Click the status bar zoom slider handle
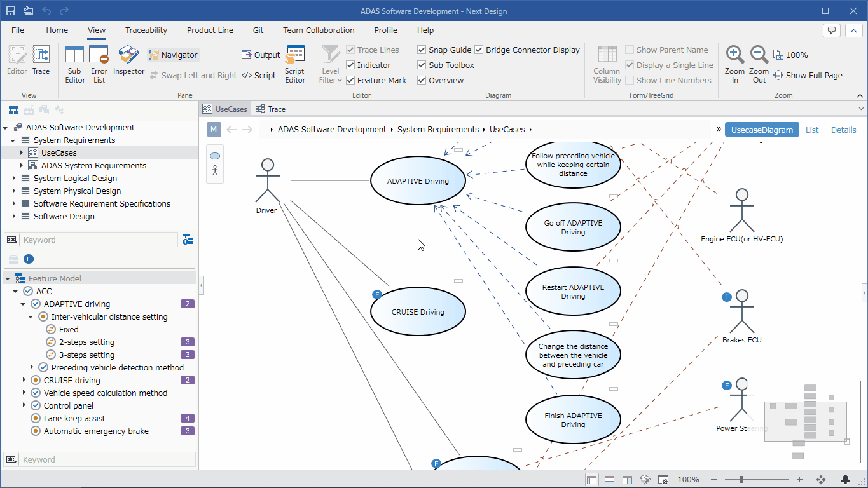The height and width of the screenshot is (488, 868). coord(741,480)
